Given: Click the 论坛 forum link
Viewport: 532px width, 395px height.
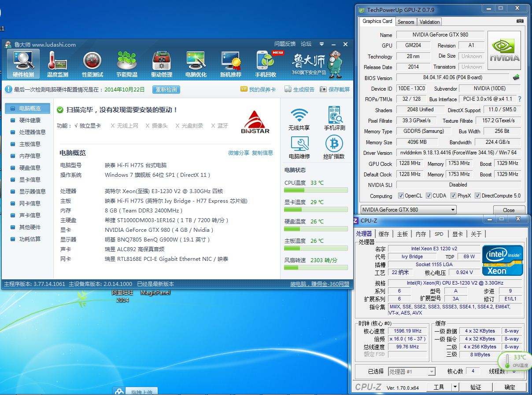Looking at the screenshot, I should click(306, 44).
